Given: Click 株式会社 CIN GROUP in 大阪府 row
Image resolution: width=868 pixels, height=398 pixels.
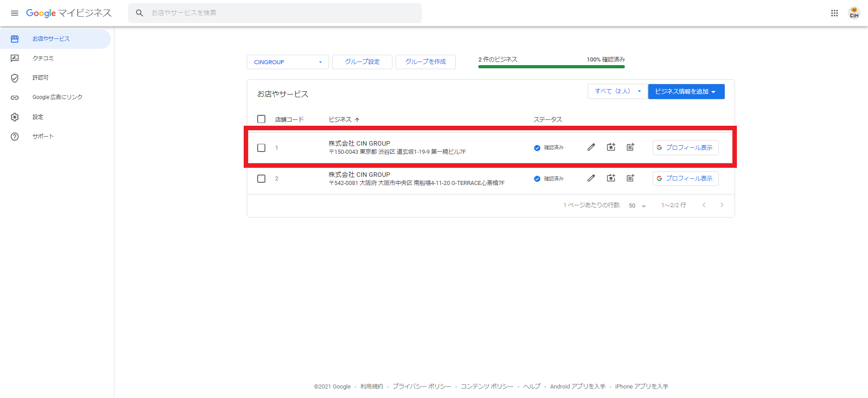Looking at the screenshot, I should pyautogui.click(x=359, y=175).
